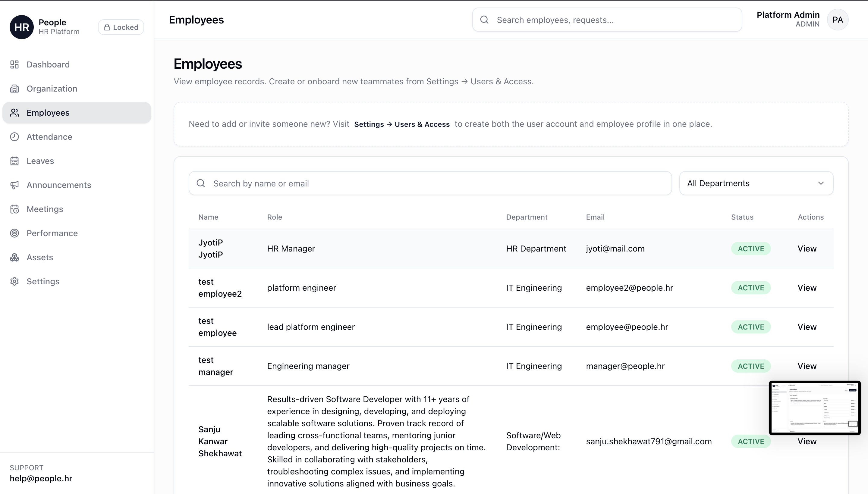
Task: Open the floating Organization page thumbnail
Action: [814, 408]
